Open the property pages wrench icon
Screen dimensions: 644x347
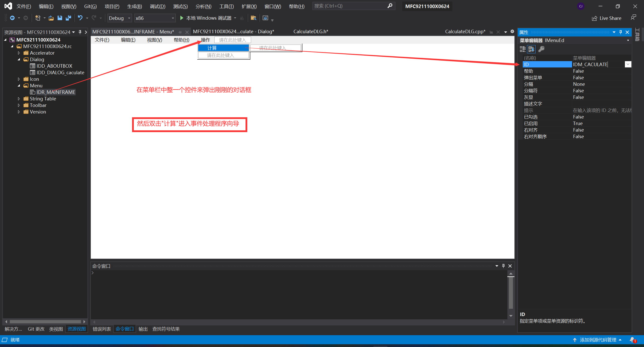pos(541,49)
